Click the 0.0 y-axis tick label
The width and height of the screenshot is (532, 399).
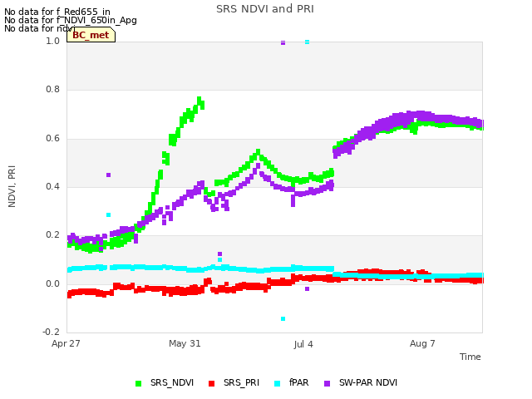(x=53, y=284)
